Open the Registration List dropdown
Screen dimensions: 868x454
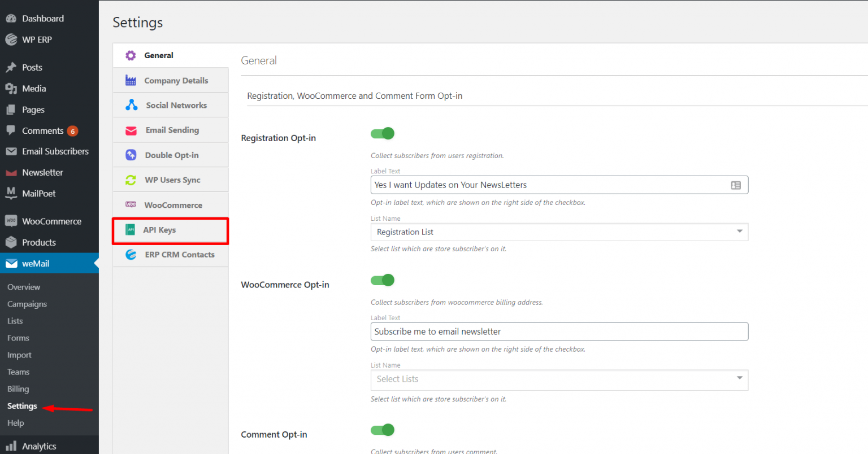[x=559, y=232]
